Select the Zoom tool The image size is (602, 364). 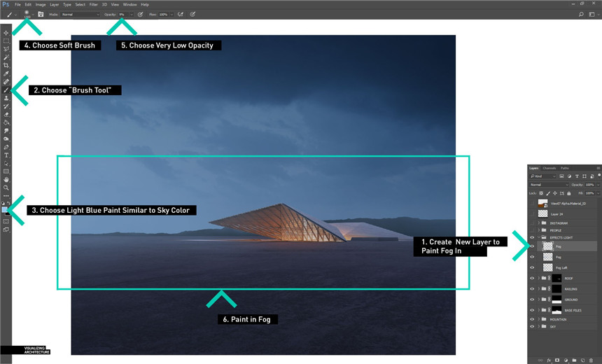(x=6, y=188)
